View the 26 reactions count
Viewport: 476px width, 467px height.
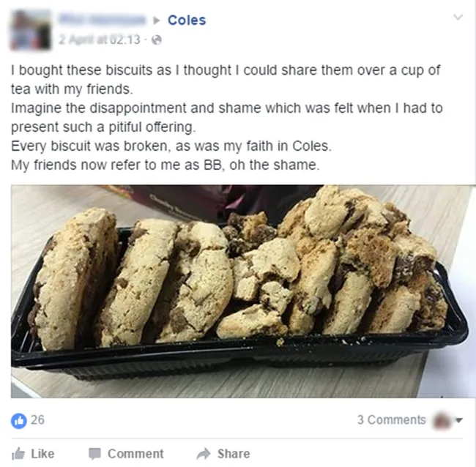(x=37, y=420)
